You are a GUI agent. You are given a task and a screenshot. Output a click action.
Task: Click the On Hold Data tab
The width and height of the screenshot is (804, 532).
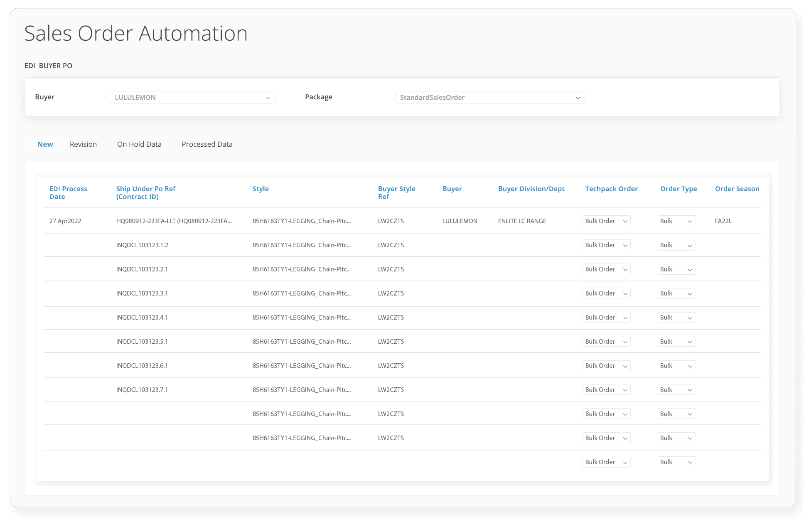140,144
